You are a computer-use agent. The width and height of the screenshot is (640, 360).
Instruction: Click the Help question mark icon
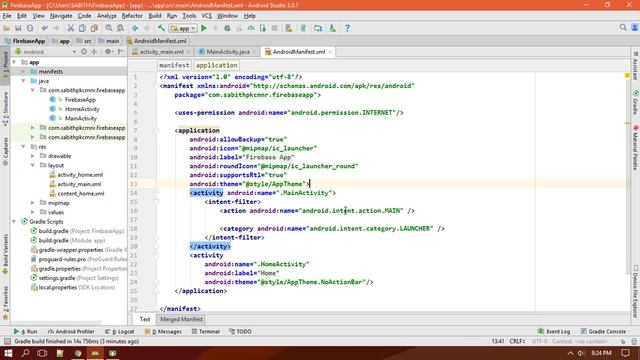coord(347,28)
